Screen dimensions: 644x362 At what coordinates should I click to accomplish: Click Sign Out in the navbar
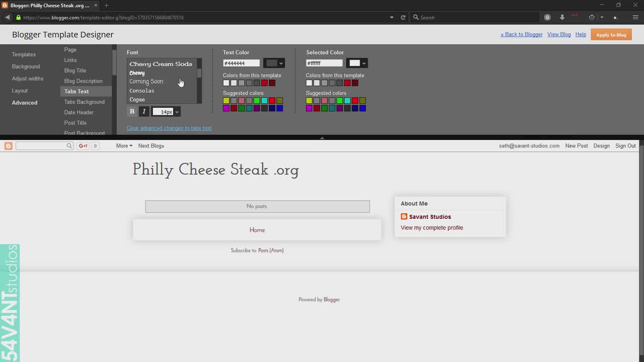coord(625,146)
